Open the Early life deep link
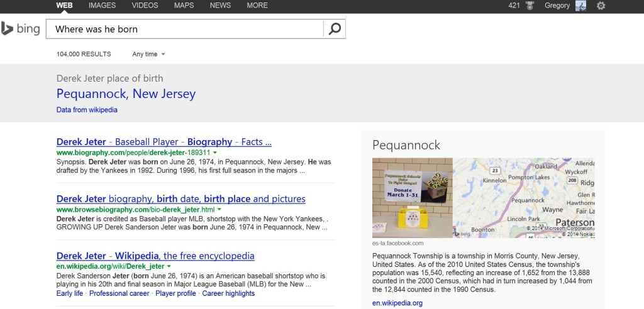The image size is (644, 309). click(x=70, y=293)
